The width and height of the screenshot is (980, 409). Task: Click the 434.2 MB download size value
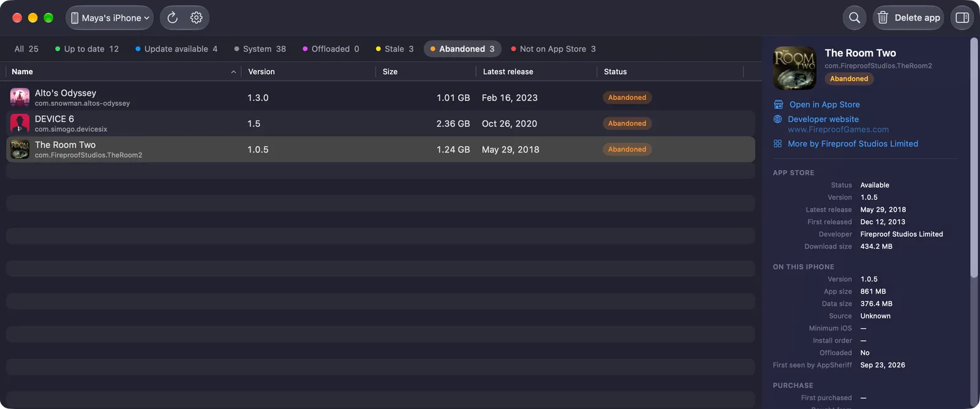876,247
